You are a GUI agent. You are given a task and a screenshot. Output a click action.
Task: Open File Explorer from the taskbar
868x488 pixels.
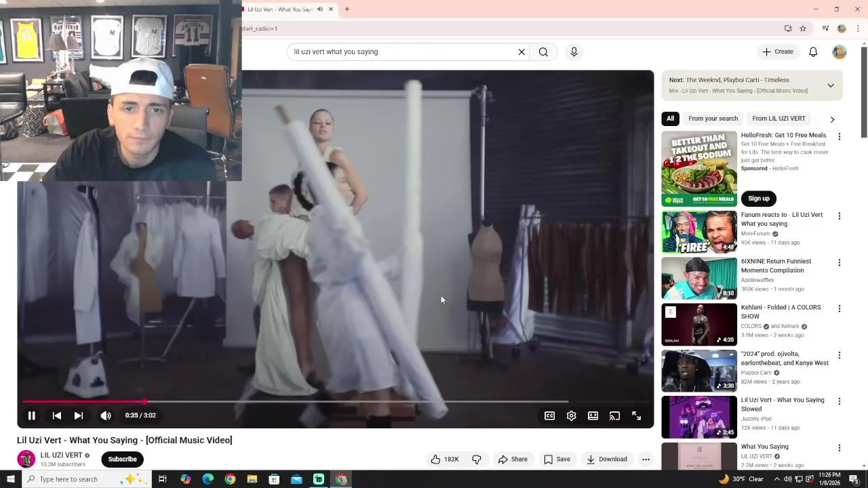(x=252, y=479)
